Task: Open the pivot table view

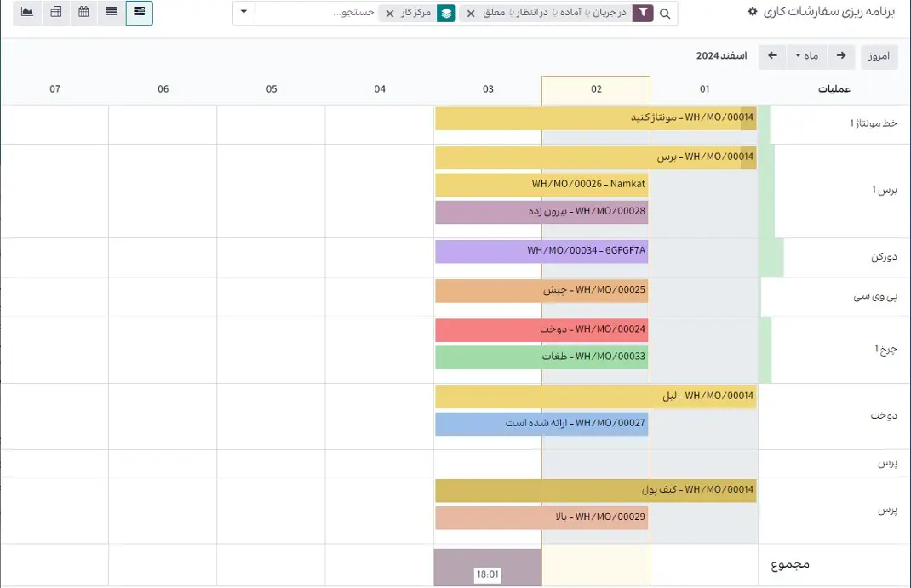Action: (x=56, y=13)
